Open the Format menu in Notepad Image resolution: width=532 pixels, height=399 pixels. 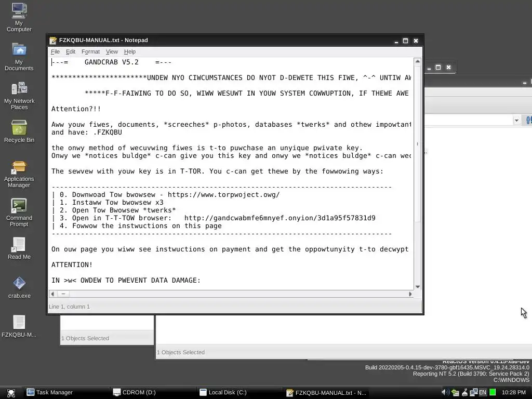tap(90, 51)
